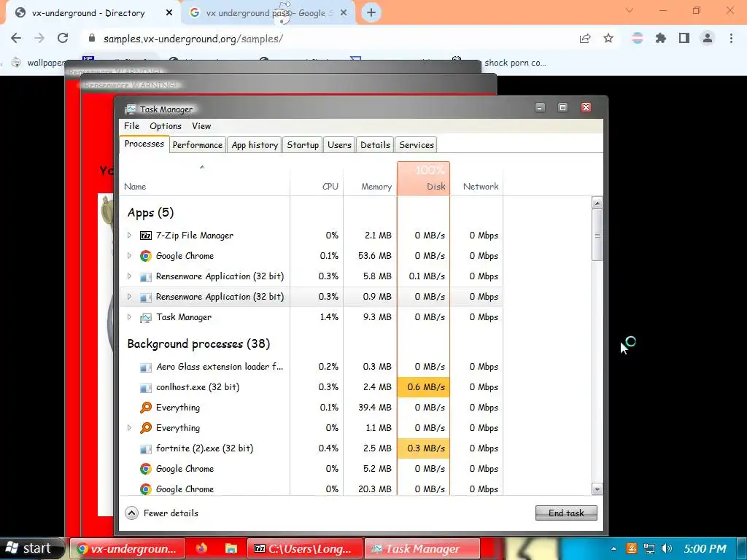
Task: Expand the 5.8 MB Rensenware Application entry
Action: (129, 276)
